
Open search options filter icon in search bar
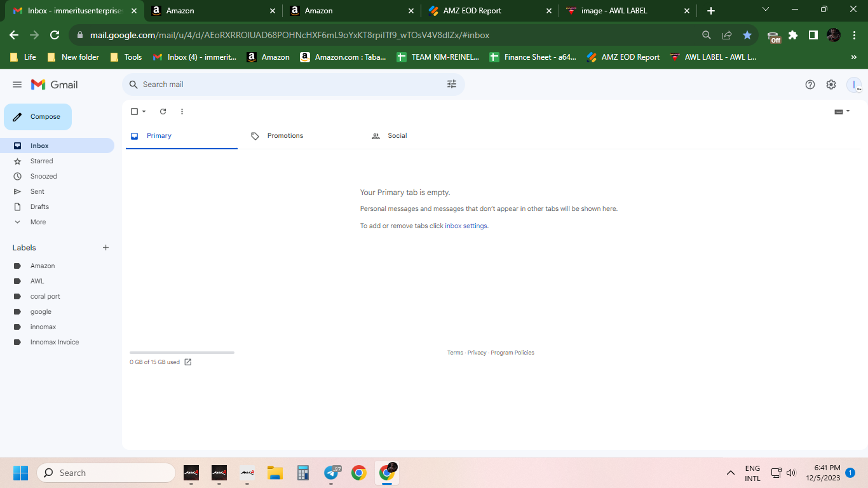coord(452,85)
